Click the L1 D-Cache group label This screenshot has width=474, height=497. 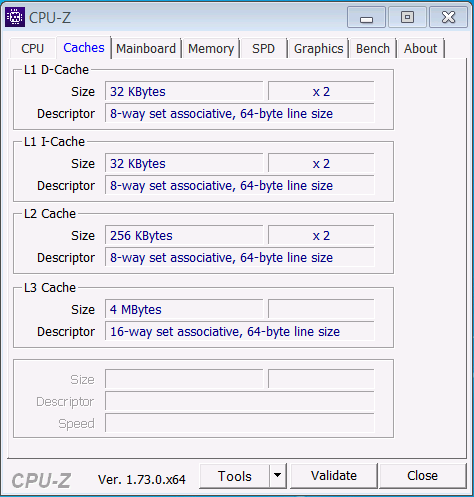(x=56, y=70)
